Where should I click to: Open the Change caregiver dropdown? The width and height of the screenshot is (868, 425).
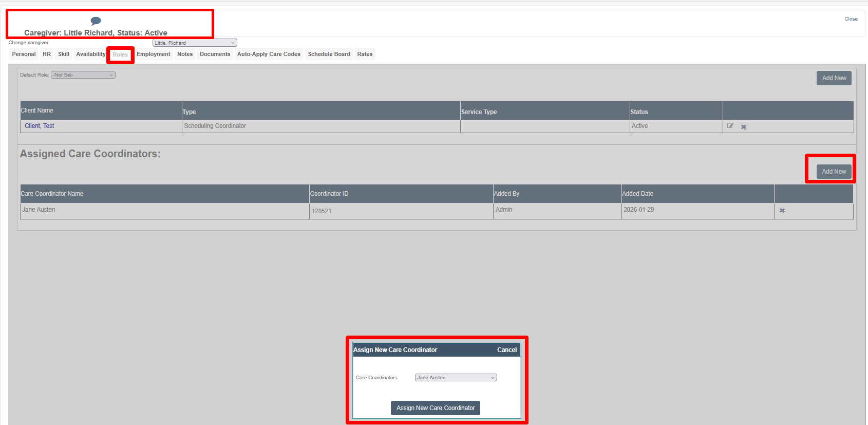(195, 43)
